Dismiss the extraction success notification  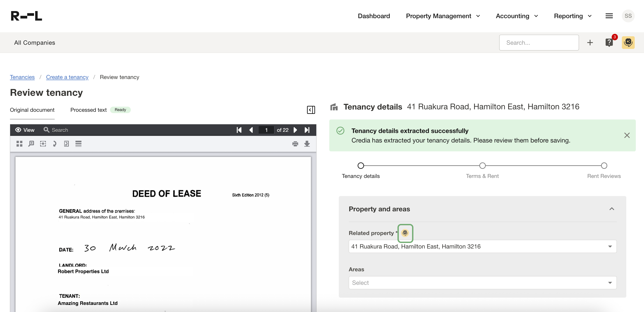coord(627,135)
